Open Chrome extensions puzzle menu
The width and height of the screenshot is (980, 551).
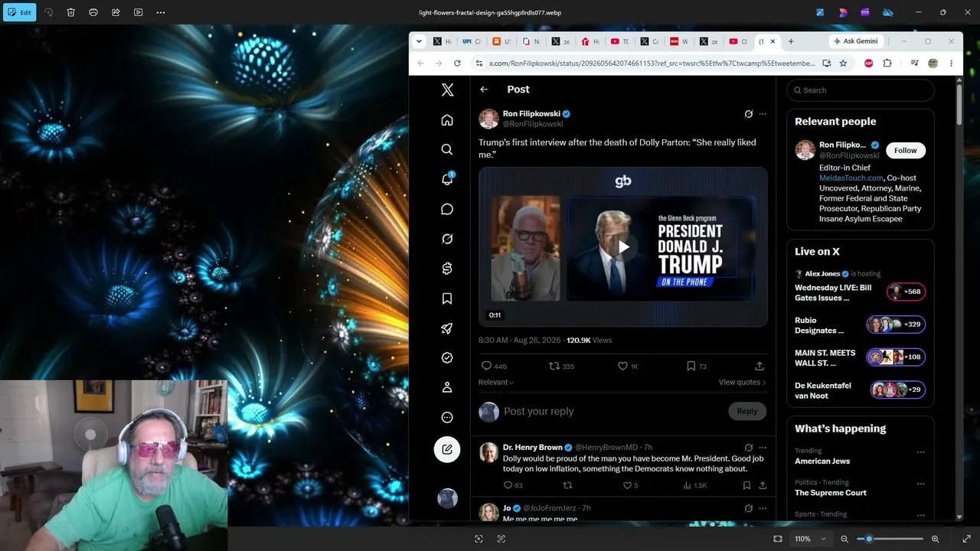887,64
